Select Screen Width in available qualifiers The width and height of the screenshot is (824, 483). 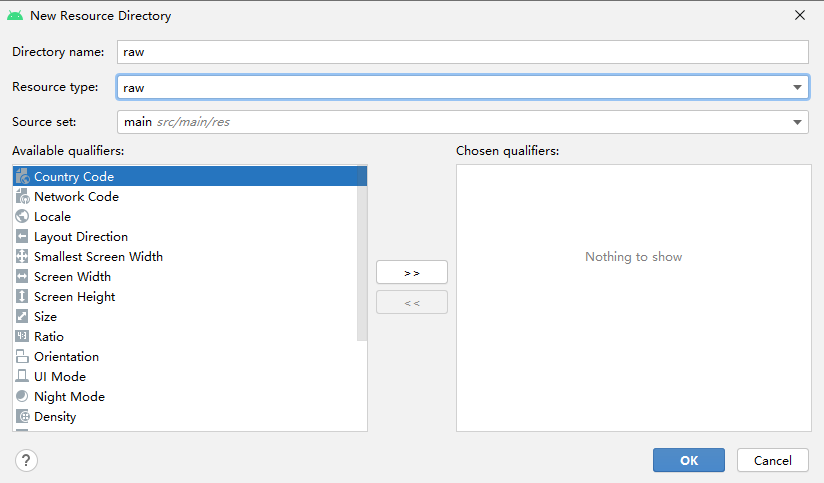(x=72, y=277)
